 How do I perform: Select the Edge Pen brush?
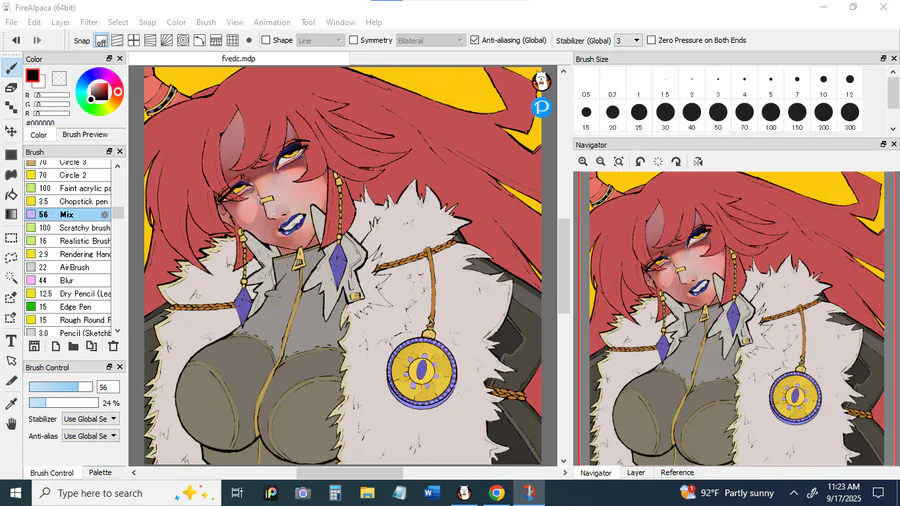[x=68, y=307]
